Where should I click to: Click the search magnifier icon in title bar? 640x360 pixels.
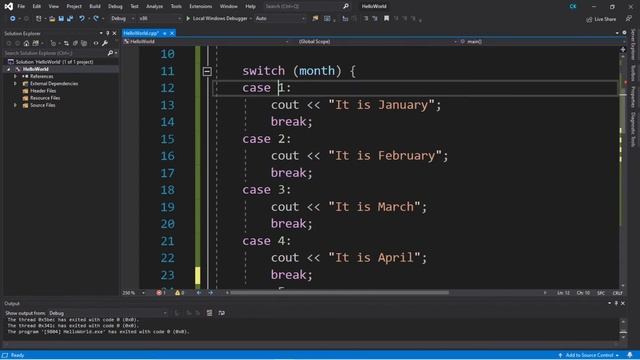click(x=346, y=7)
